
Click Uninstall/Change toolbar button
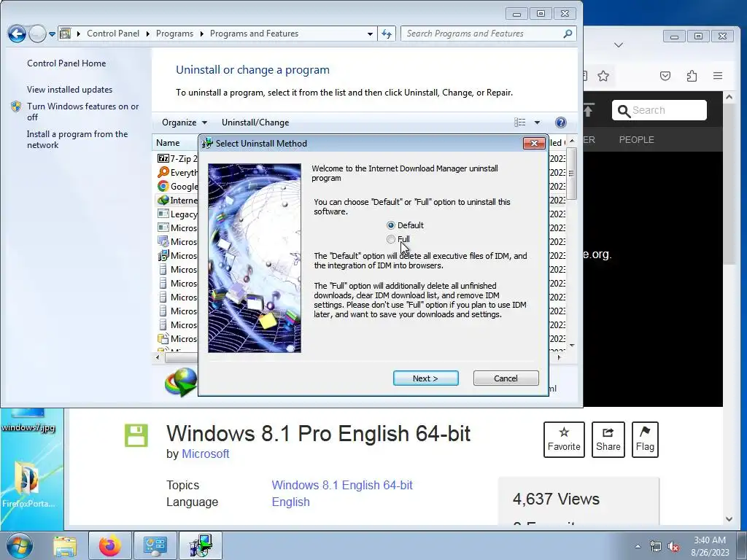[255, 122]
